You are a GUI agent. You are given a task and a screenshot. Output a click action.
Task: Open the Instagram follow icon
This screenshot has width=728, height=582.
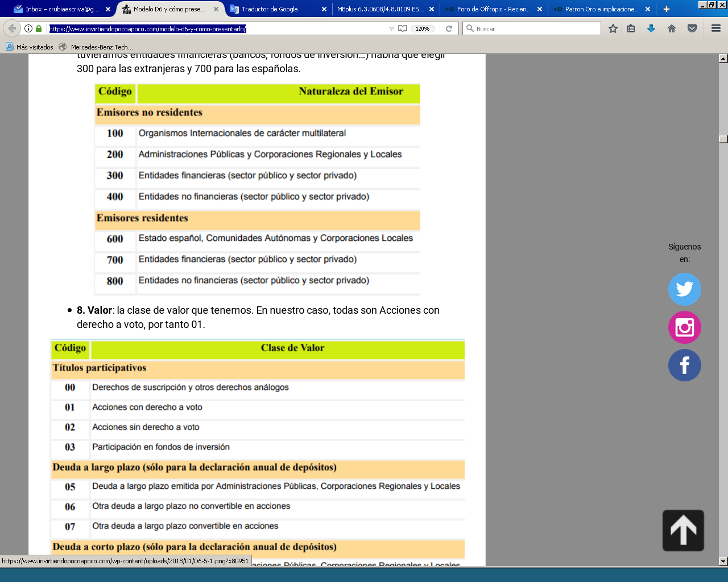tap(685, 327)
